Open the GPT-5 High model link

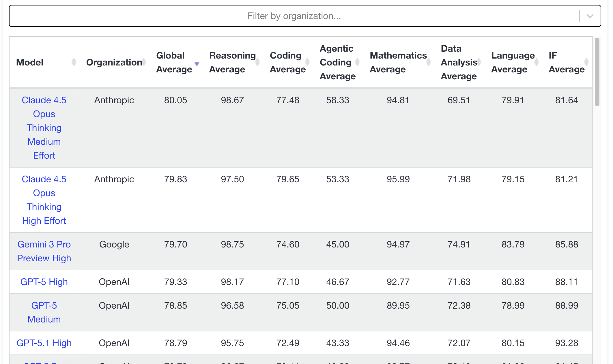tap(44, 282)
